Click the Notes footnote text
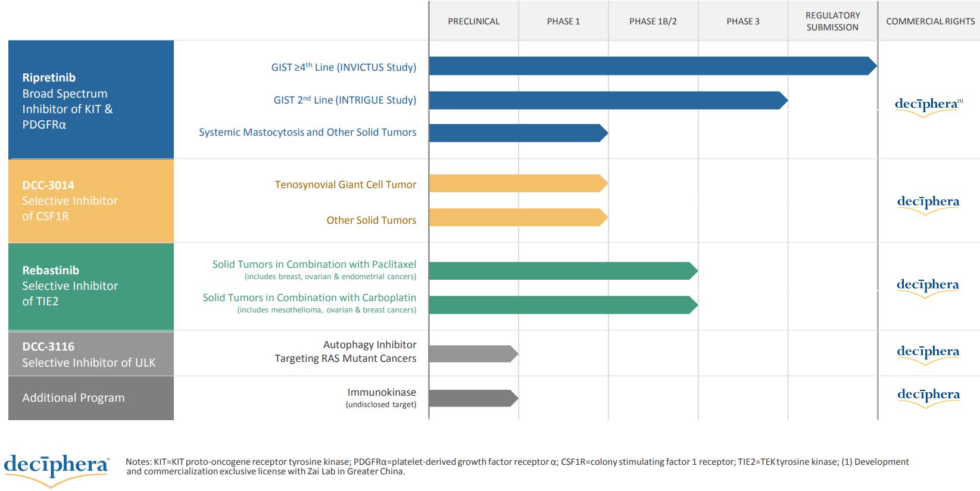Screen dimensions: 980x491 [517, 467]
